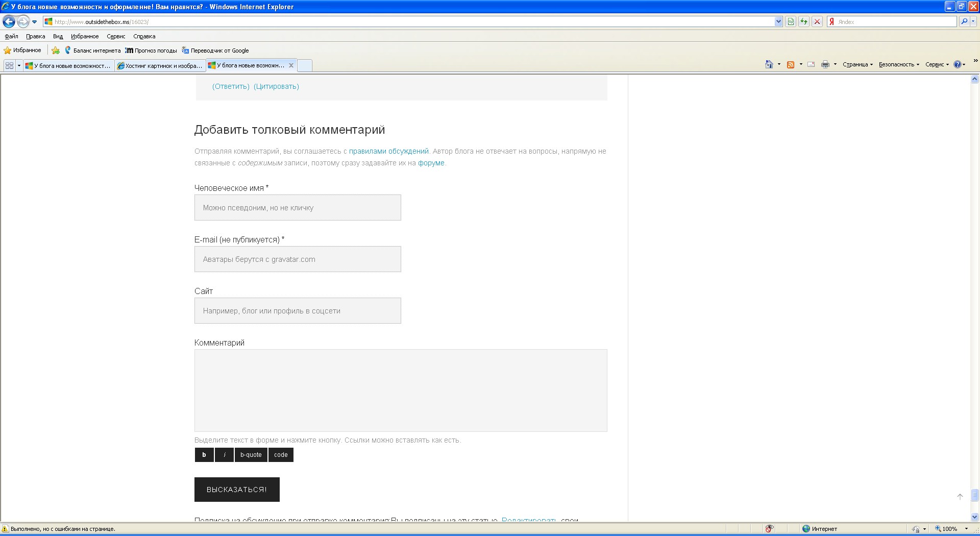Screen dimensions: 980x536
Task: Click the Compatibility View icon
Action: point(791,21)
